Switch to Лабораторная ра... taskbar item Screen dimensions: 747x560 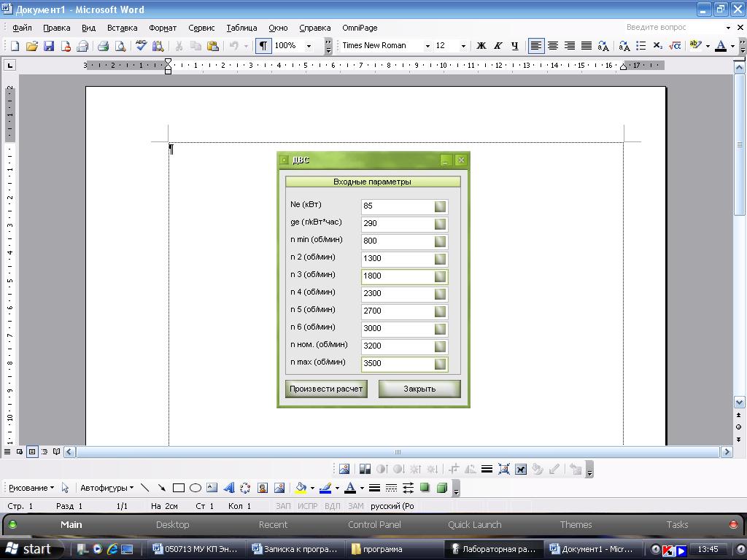pos(494,549)
